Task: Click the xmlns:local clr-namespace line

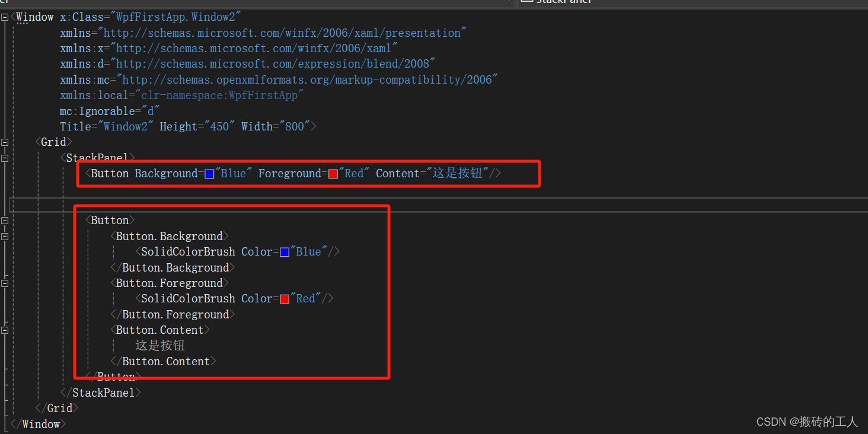Action: (x=182, y=95)
